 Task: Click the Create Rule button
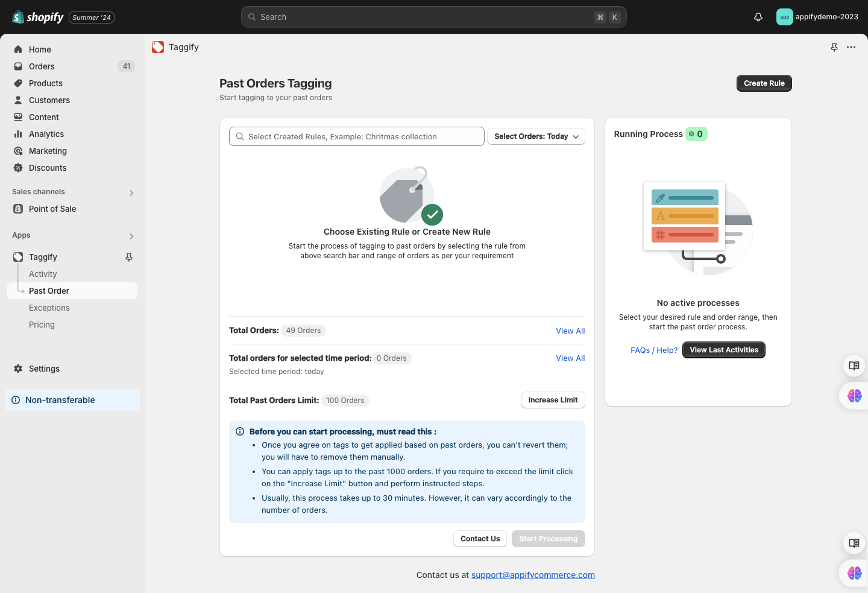tap(764, 83)
